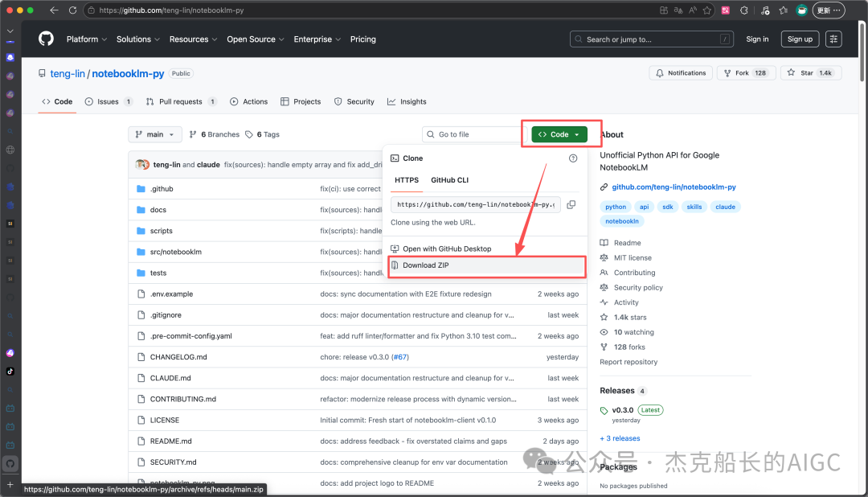Open the main branch dropdown
Viewport: 868px width, 497px height.
[155, 134]
